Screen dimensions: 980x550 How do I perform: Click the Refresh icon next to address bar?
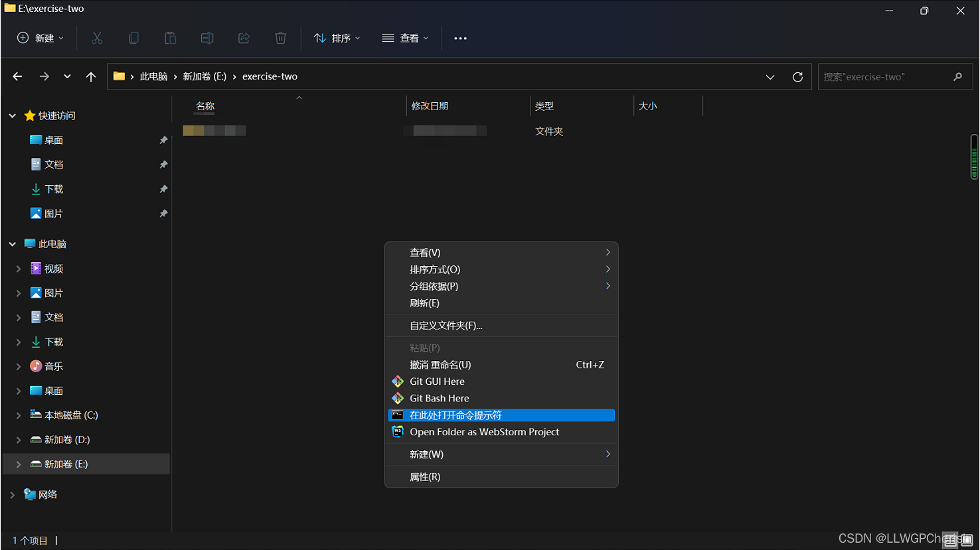pos(797,76)
